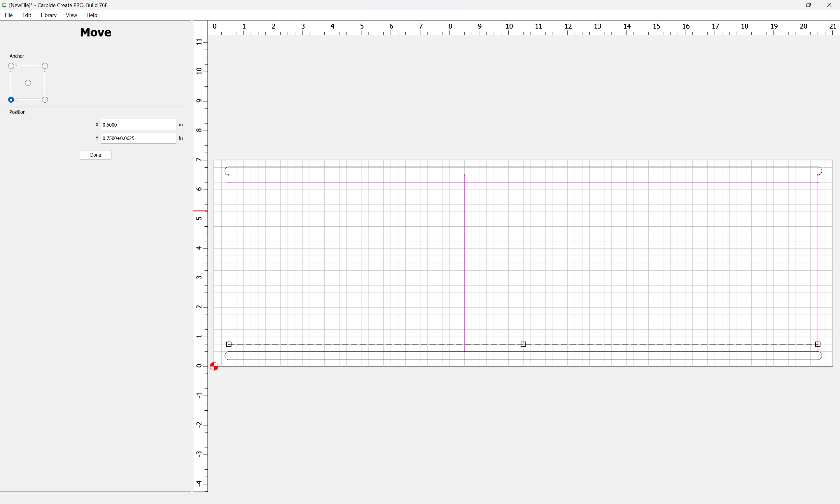Select the top-left anchor radio button
The image size is (840, 504).
[x=11, y=66]
